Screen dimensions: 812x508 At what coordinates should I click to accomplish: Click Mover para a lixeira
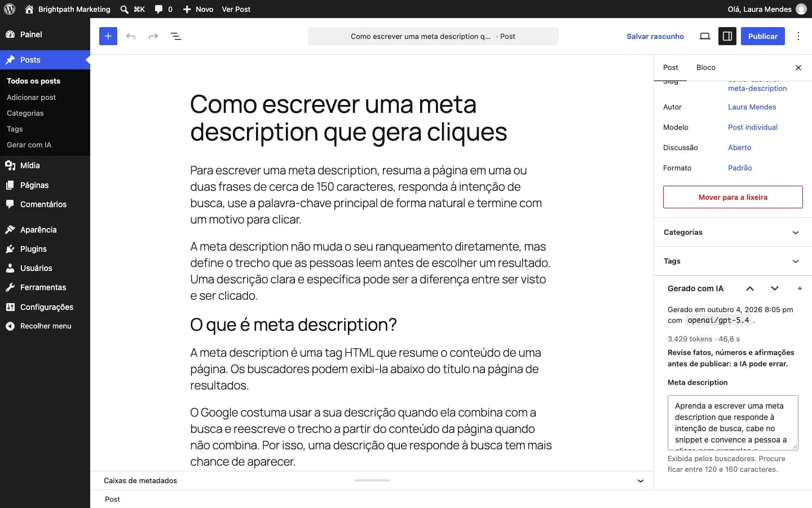[x=733, y=197]
